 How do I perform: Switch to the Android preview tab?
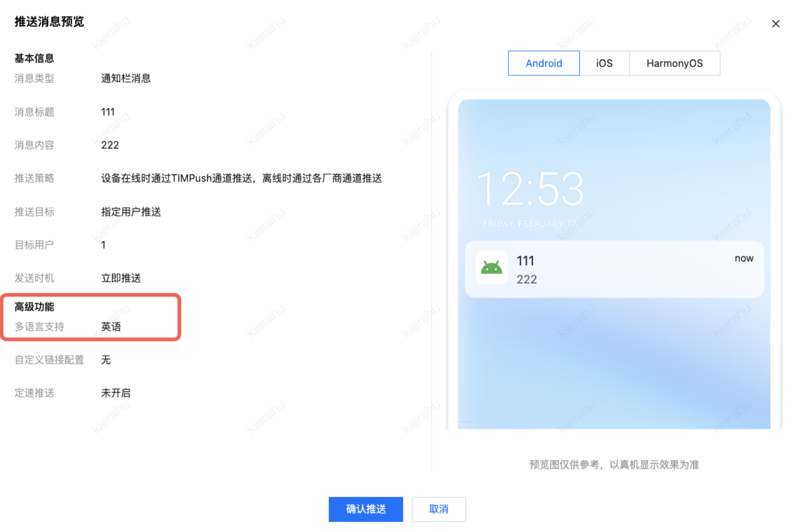tap(544, 63)
